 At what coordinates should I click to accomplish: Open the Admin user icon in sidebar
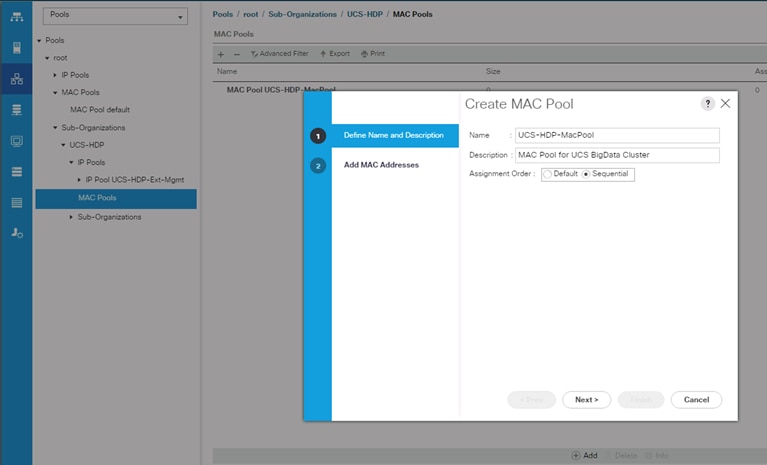tap(16, 233)
